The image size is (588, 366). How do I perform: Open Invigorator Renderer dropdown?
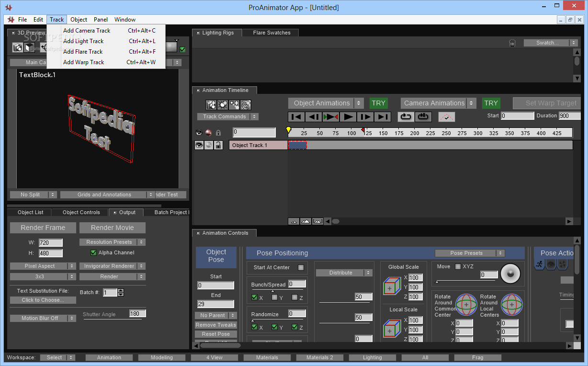[113, 266]
